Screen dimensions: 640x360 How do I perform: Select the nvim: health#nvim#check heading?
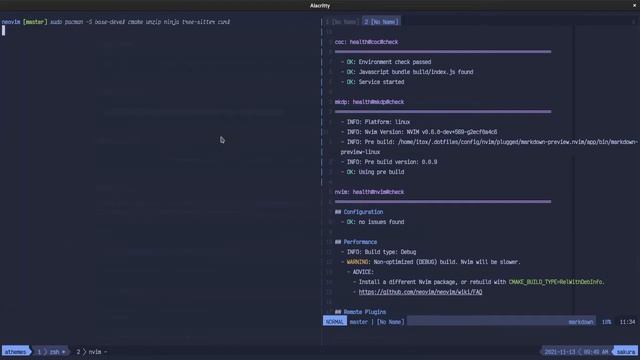(369, 192)
